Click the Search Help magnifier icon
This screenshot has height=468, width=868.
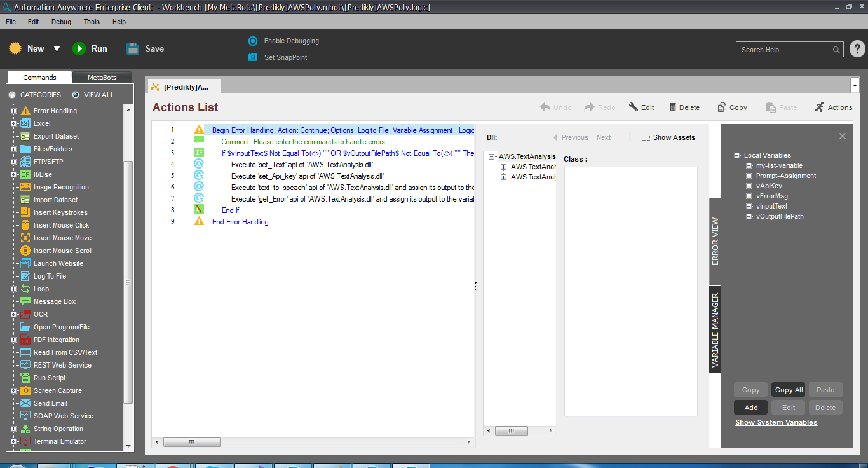click(836, 50)
